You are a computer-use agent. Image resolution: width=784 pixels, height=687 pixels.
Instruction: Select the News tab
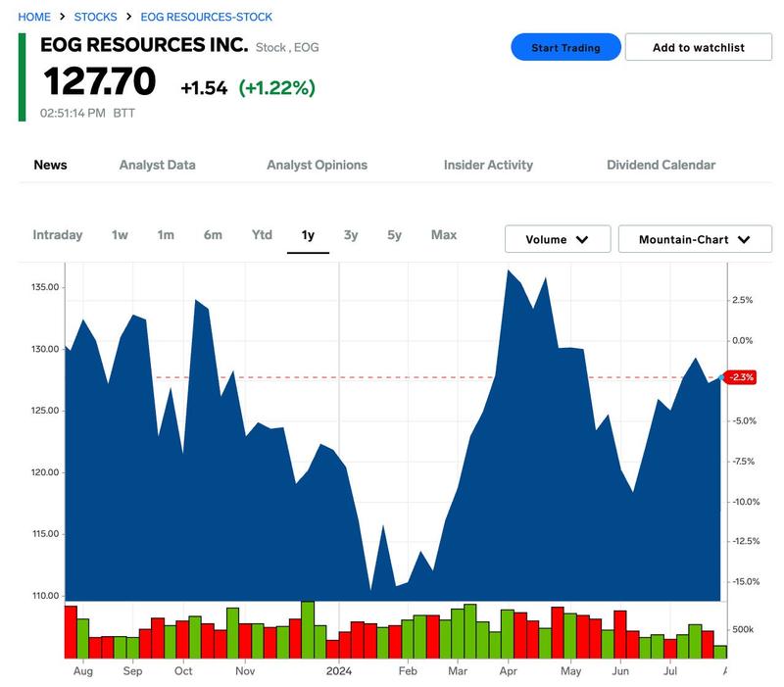51,165
